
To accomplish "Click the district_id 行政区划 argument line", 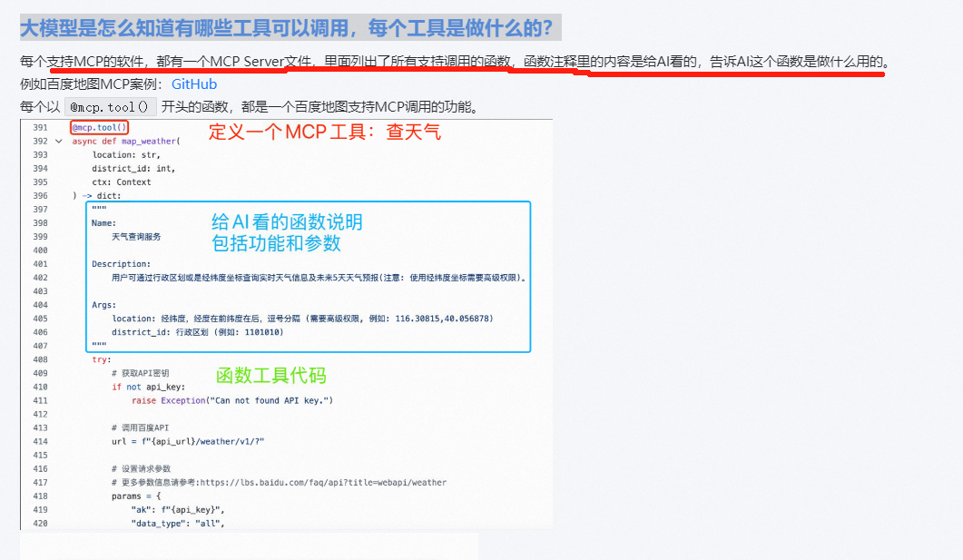I will [x=198, y=332].
